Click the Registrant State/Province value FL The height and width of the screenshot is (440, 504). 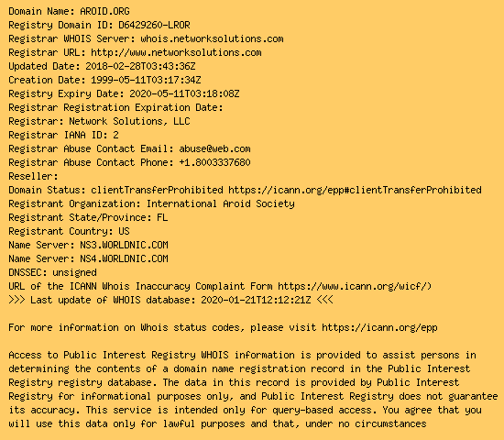click(x=162, y=218)
